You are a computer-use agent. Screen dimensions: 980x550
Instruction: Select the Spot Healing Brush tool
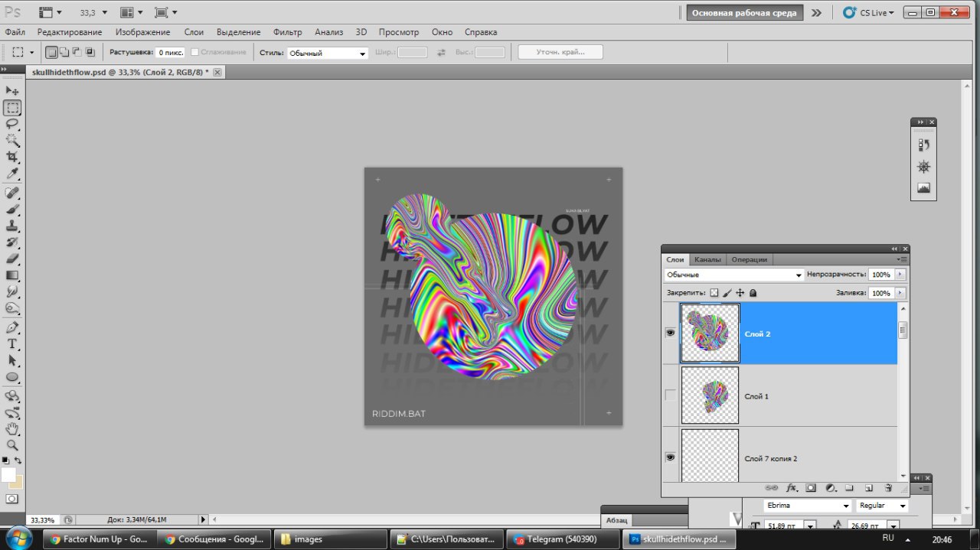[x=12, y=193]
